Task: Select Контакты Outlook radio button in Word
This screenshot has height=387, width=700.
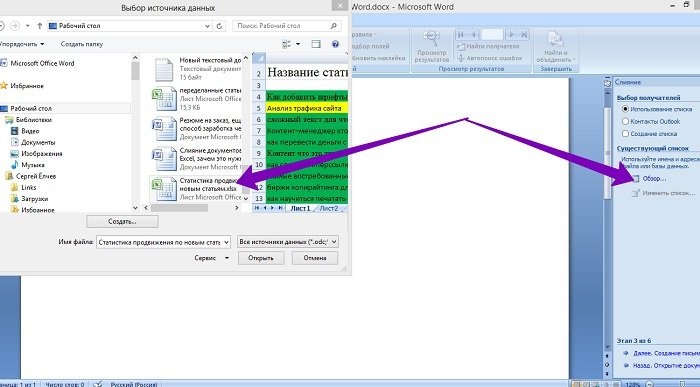Action: [625, 121]
